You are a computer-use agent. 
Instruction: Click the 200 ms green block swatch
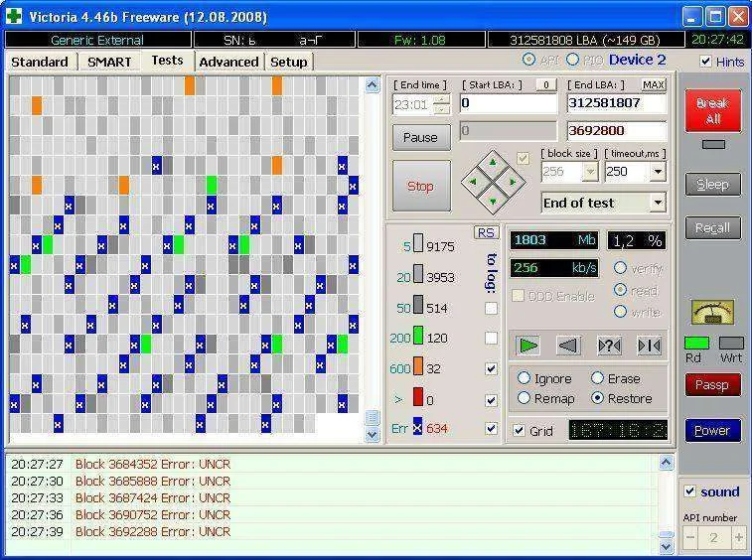(418, 336)
